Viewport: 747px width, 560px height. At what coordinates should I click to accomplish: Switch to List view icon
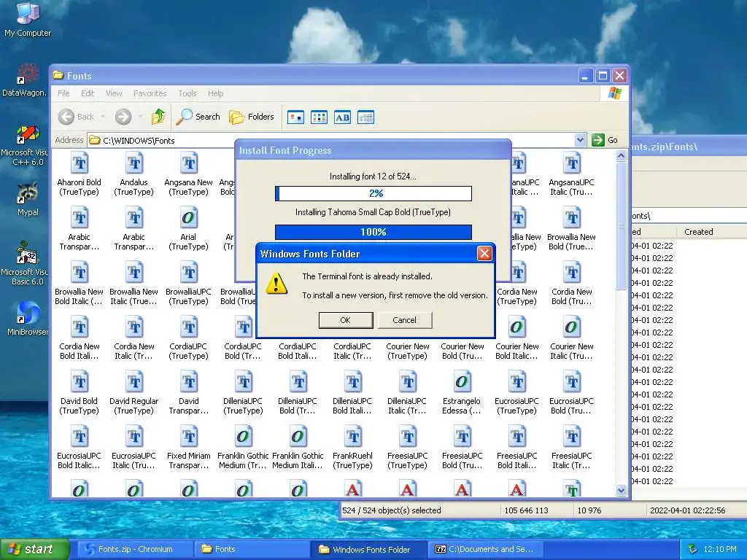point(320,117)
